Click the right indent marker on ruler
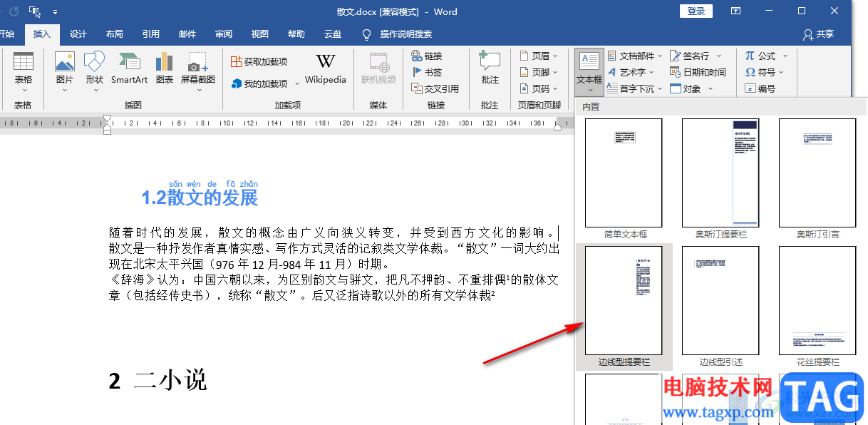The height and width of the screenshot is (425, 868). click(x=559, y=126)
